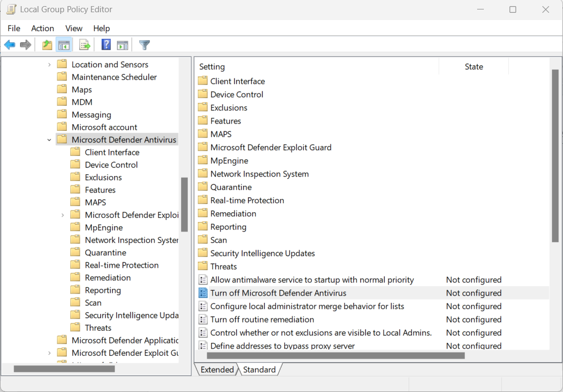Select Turn off Microsoft Defender Antivirus policy
The height and width of the screenshot is (392, 563).
(278, 293)
